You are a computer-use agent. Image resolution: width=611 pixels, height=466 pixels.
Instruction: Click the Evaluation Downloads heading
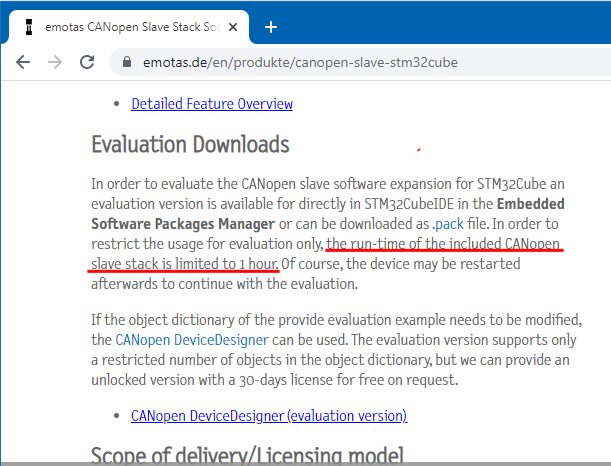pos(190,145)
